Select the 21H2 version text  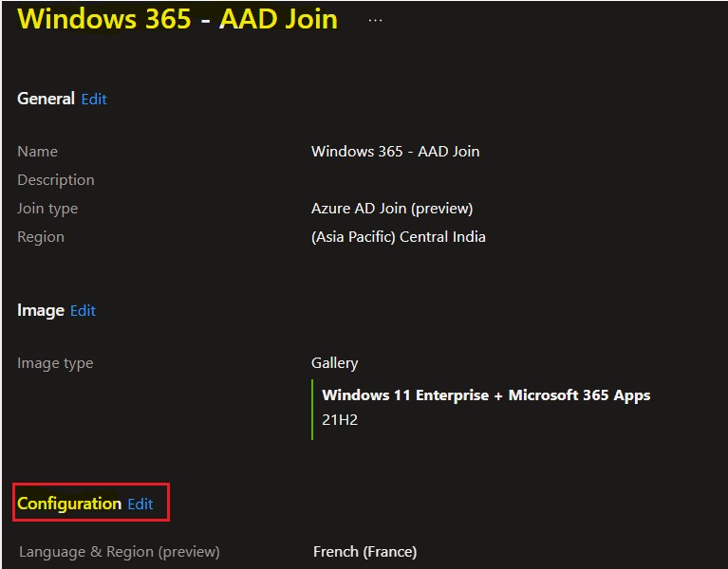pyautogui.click(x=340, y=420)
